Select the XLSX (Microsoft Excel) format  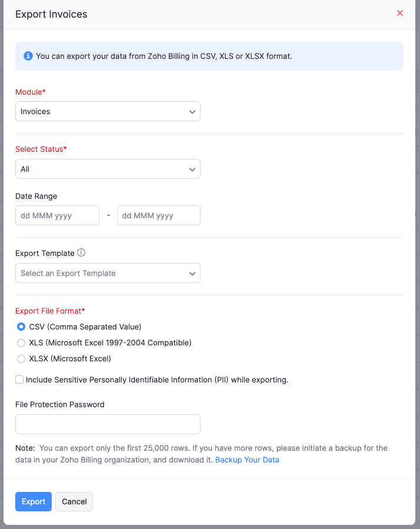tap(21, 358)
